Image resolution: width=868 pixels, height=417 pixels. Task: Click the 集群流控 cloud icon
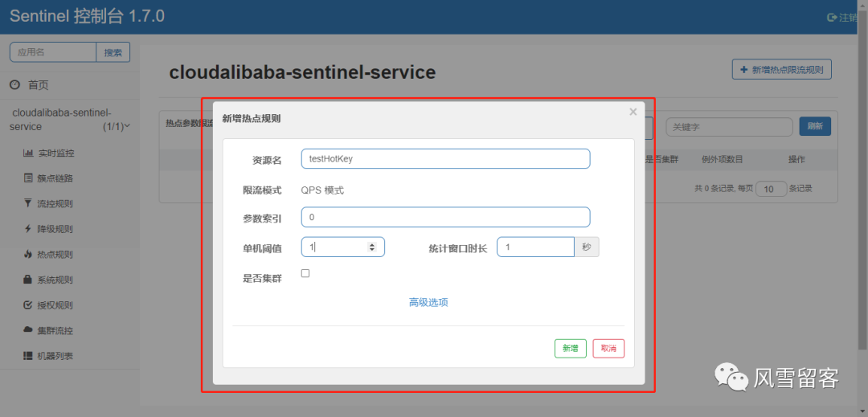click(28, 330)
